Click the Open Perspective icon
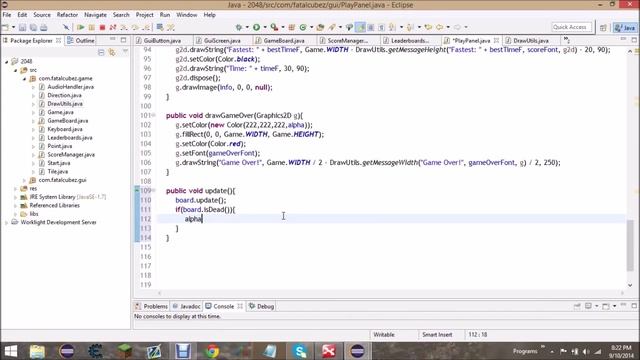Viewport: 640px width, 360px height. 603,27
